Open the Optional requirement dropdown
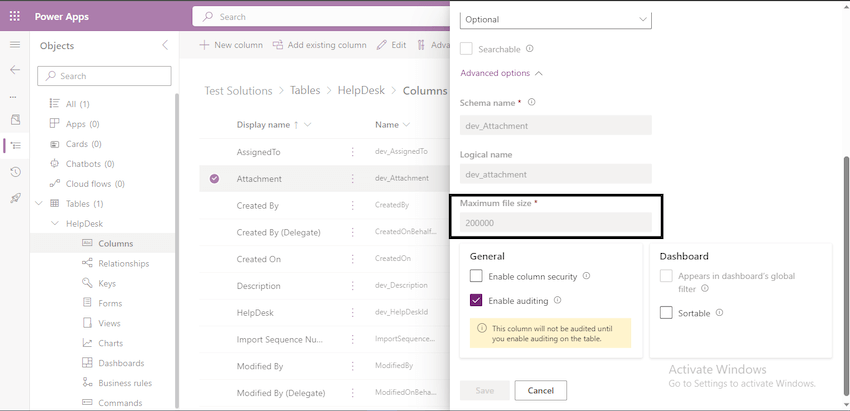The width and height of the screenshot is (850, 411). point(555,19)
